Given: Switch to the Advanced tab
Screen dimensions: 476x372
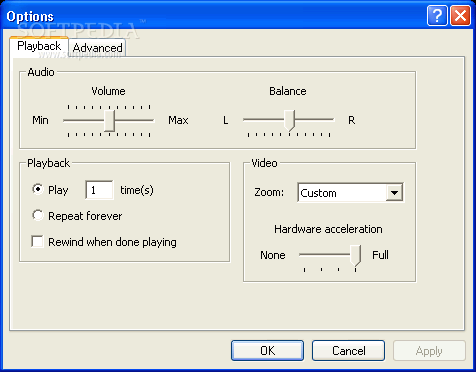Looking at the screenshot, I should pos(97,48).
